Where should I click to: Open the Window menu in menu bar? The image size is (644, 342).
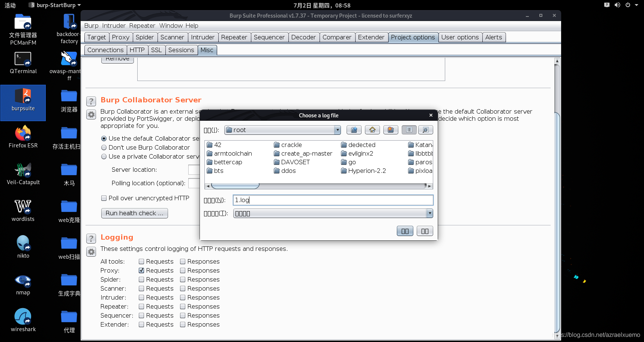pyautogui.click(x=171, y=25)
